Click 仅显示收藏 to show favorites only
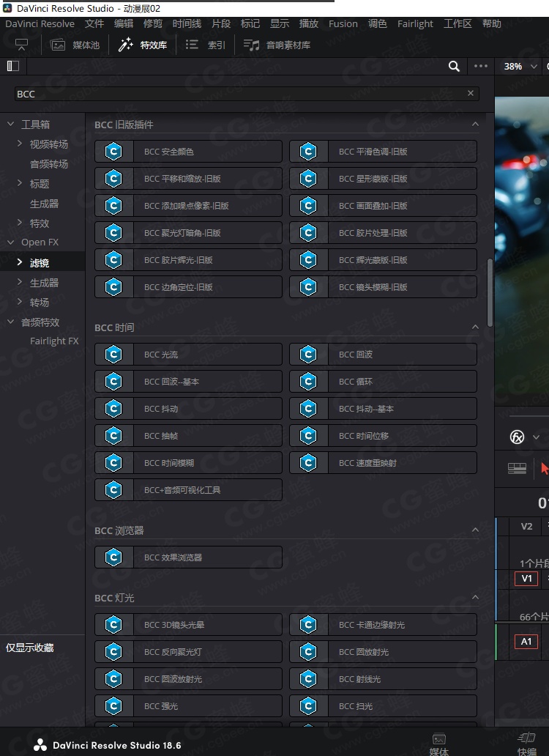This screenshot has width=549, height=756. point(29,648)
